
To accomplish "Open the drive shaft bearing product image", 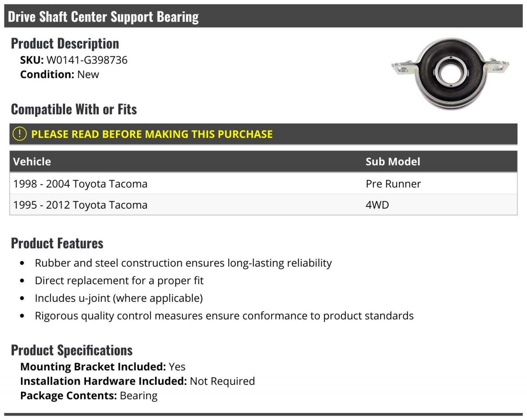I will (450, 73).
